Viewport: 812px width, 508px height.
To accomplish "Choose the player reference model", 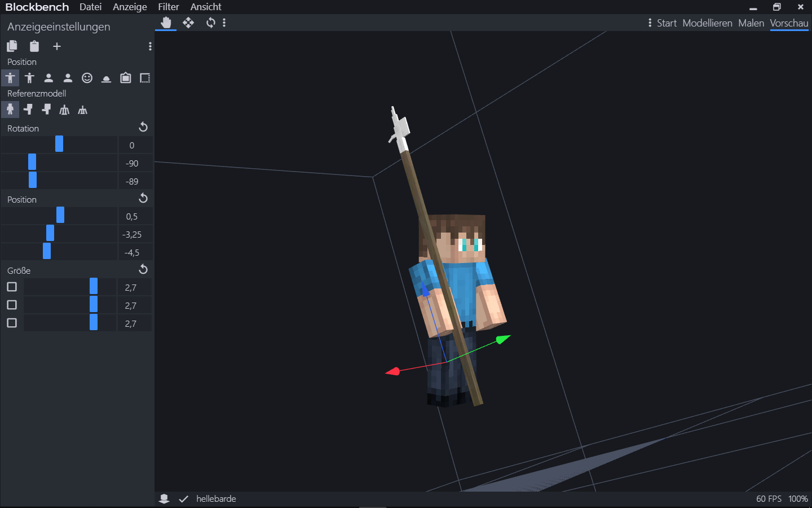I will pos(10,110).
